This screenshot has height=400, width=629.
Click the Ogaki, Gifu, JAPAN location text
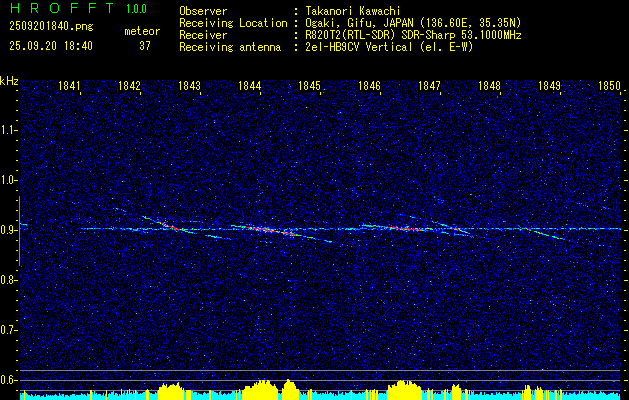pyautogui.click(x=412, y=23)
